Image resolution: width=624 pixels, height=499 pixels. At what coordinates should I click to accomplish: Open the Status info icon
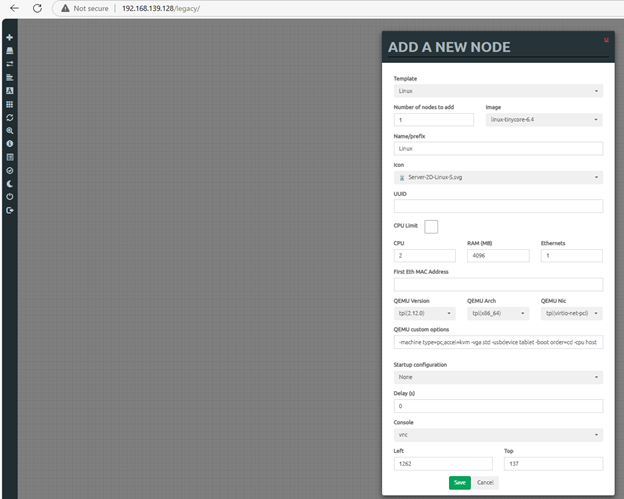10,144
